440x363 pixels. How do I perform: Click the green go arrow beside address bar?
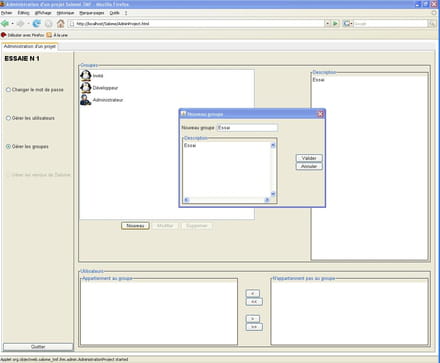click(x=335, y=24)
